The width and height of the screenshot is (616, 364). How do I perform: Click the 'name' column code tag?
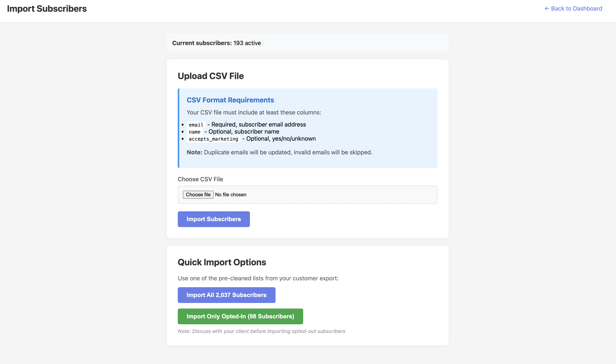pyautogui.click(x=194, y=132)
